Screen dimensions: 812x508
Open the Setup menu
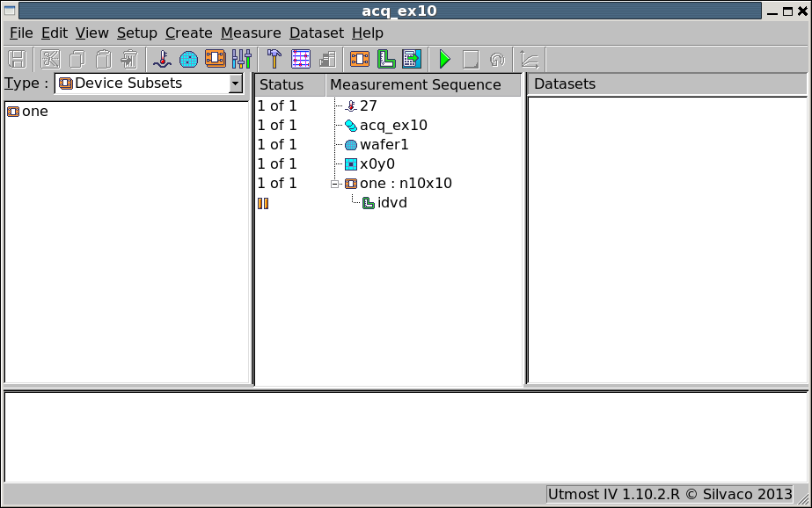(136, 33)
